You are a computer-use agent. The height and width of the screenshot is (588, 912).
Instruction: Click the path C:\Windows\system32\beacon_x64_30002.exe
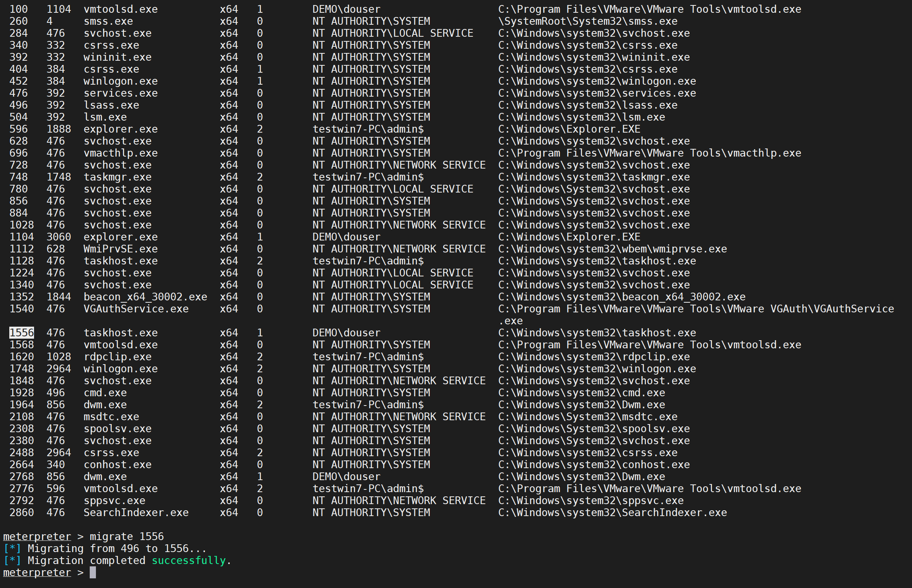(622, 297)
